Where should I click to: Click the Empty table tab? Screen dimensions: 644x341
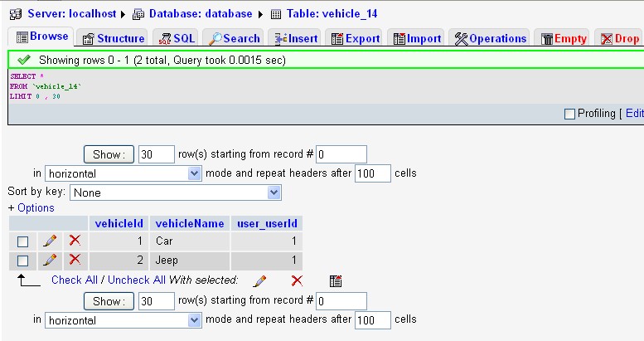click(x=563, y=39)
